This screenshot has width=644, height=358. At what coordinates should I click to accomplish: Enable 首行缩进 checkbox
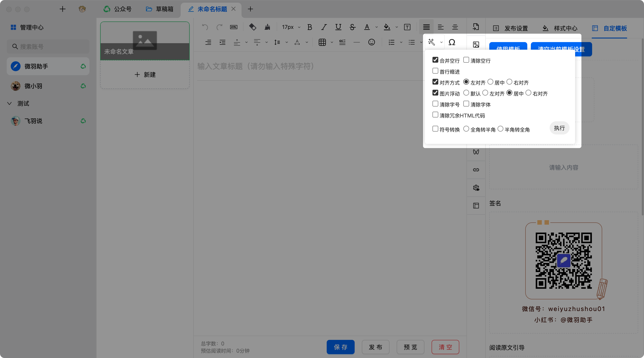(x=435, y=71)
